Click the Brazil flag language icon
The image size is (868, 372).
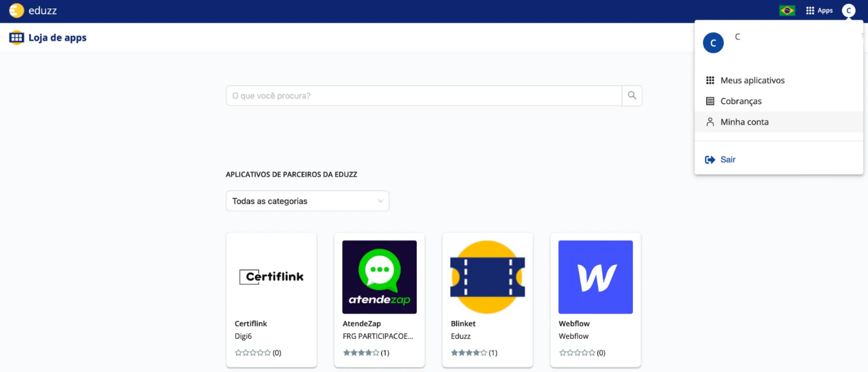[787, 11]
